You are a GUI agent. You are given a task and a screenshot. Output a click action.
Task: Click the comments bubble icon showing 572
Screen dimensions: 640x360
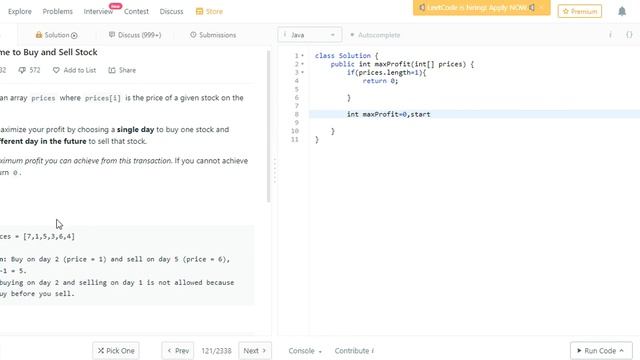point(22,70)
